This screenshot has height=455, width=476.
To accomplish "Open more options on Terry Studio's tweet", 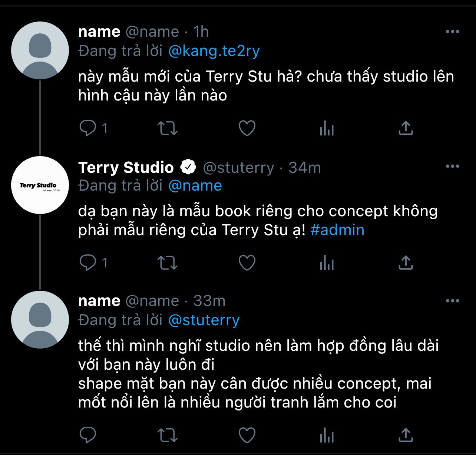I will [453, 166].
